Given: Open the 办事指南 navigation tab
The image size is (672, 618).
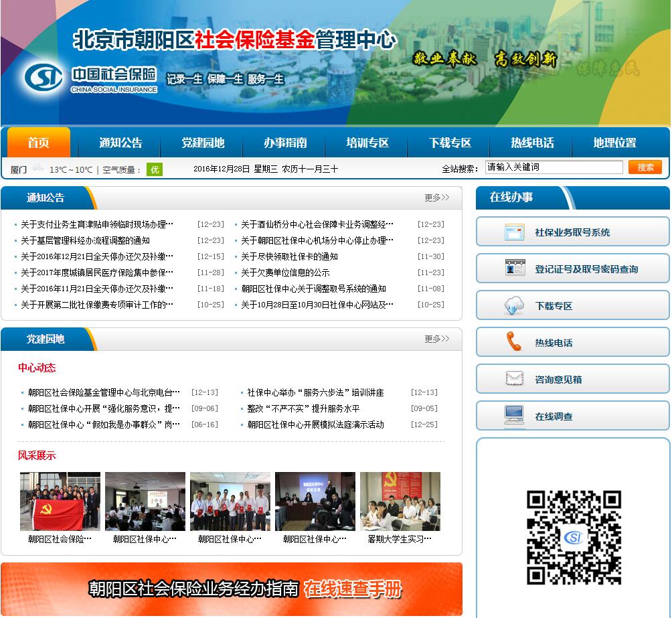Looking at the screenshot, I should click(x=285, y=143).
